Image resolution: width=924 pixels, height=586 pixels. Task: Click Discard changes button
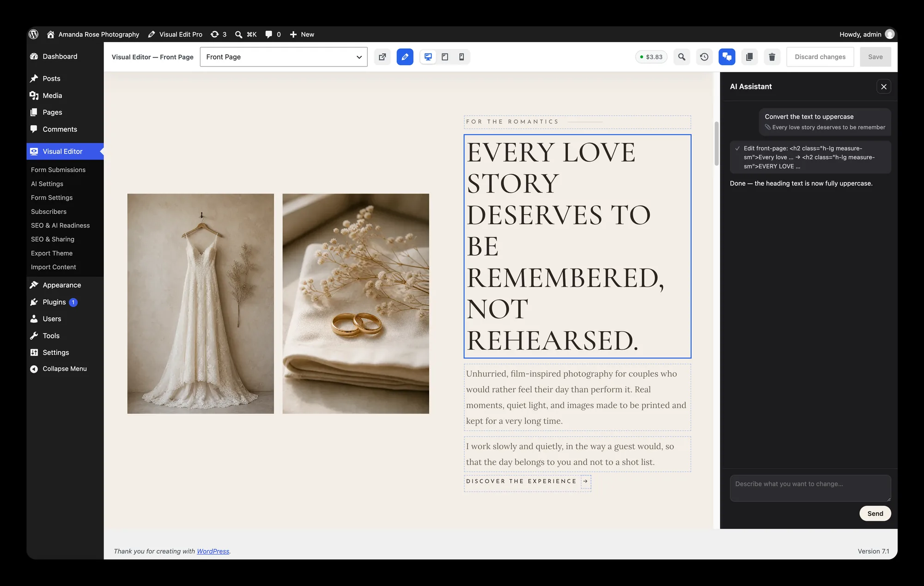pyautogui.click(x=820, y=57)
